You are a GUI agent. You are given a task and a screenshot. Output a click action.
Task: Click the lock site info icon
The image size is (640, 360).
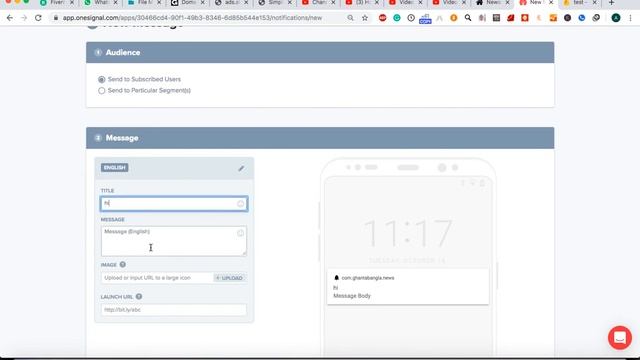(56, 18)
